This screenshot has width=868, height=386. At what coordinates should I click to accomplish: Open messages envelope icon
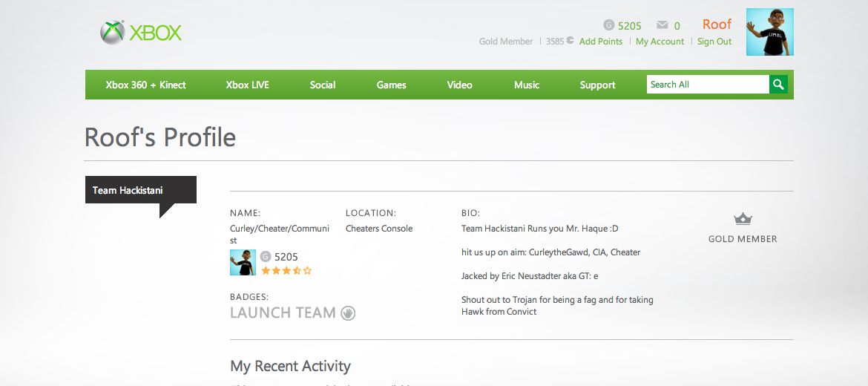662,25
